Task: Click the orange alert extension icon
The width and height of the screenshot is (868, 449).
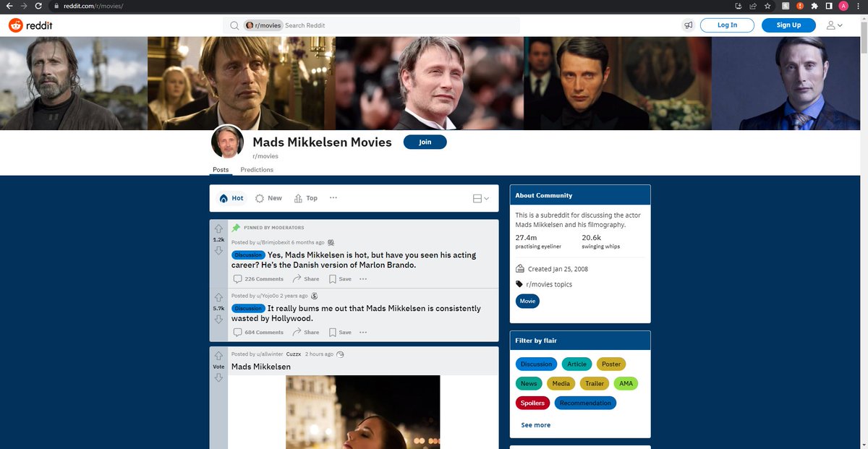Action: [800, 6]
